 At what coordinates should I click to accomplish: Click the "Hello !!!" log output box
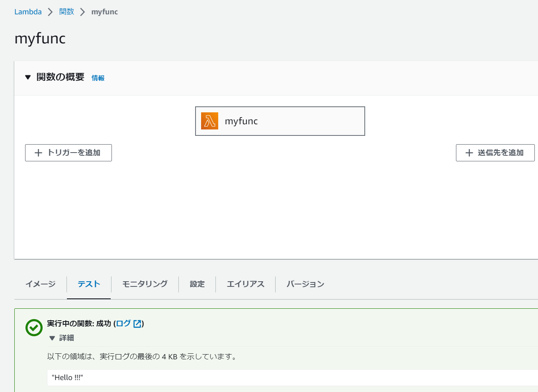click(292, 378)
